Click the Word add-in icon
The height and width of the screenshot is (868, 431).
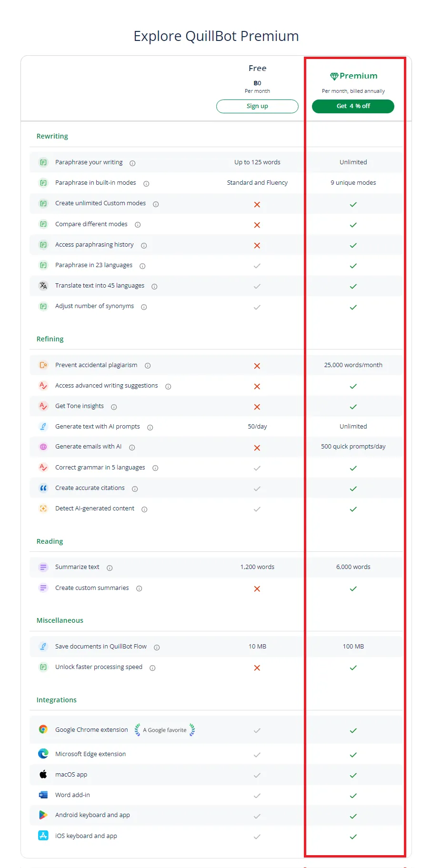pos(43,795)
